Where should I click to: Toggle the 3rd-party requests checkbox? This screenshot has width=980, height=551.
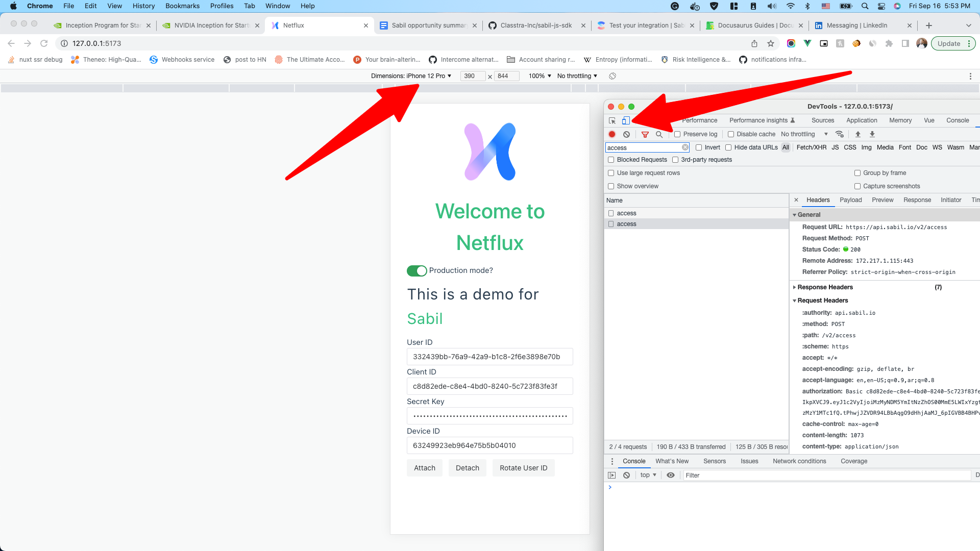click(675, 160)
